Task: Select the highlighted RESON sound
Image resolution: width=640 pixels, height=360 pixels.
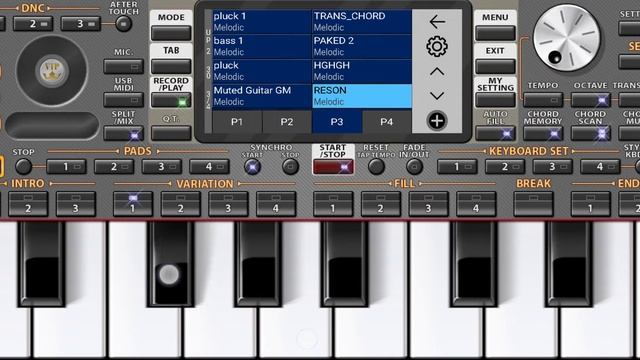Action: click(362, 96)
